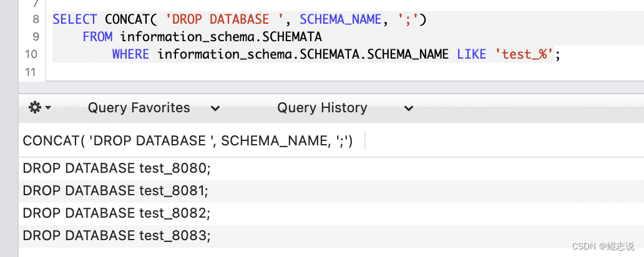
Task: Place cursor on the FROM keyword
Action: pyautogui.click(x=97, y=37)
